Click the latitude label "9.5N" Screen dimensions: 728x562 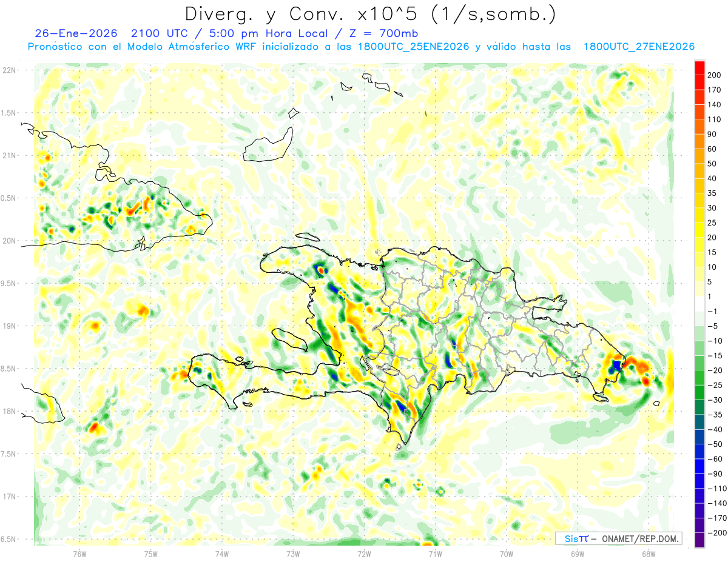click(9, 283)
